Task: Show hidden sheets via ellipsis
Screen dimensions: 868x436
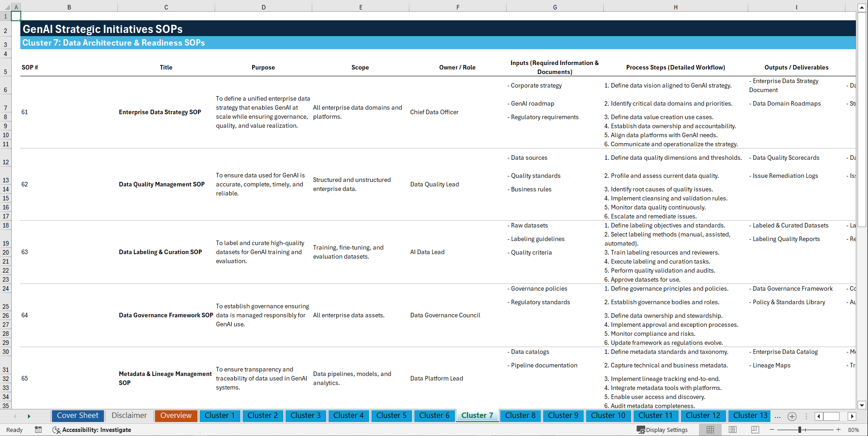Action: click(778, 416)
